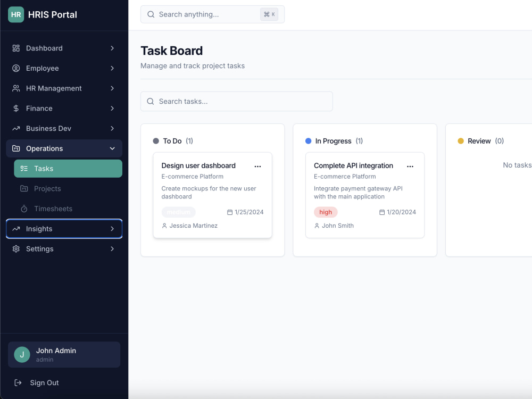Expand the Finance chevron
Screen dimensions: 532x399
pos(112,108)
